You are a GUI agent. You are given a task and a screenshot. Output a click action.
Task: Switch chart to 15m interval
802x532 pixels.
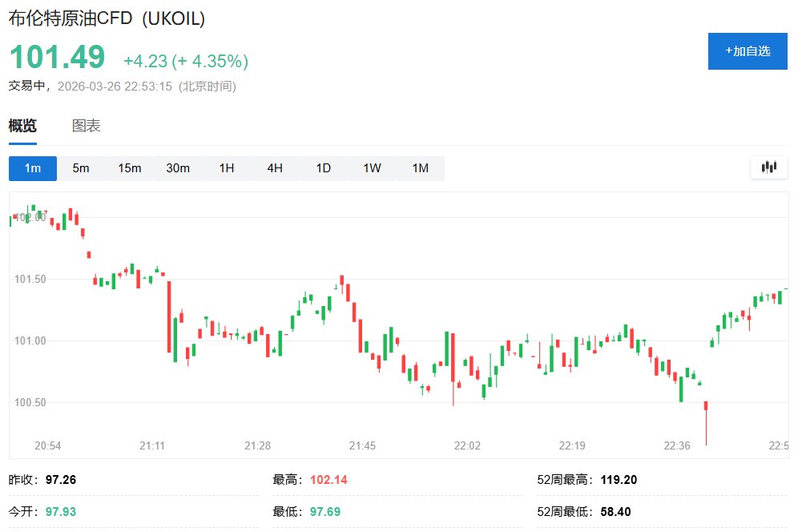(x=130, y=168)
